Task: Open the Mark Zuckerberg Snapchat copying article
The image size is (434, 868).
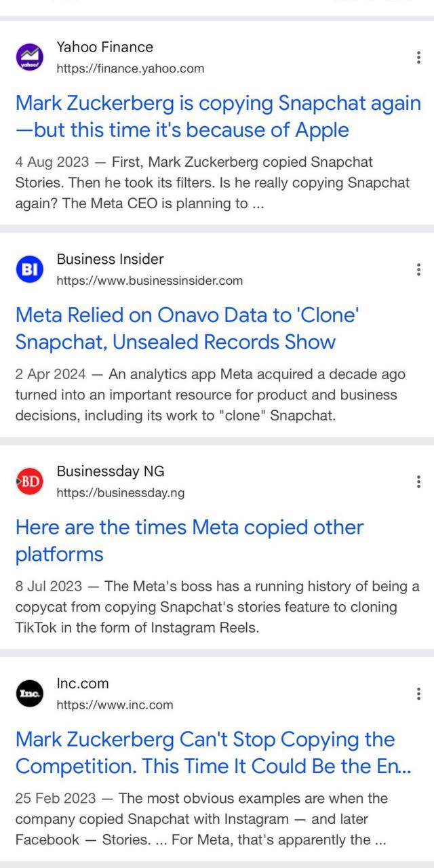Action: (x=218, y=117)
